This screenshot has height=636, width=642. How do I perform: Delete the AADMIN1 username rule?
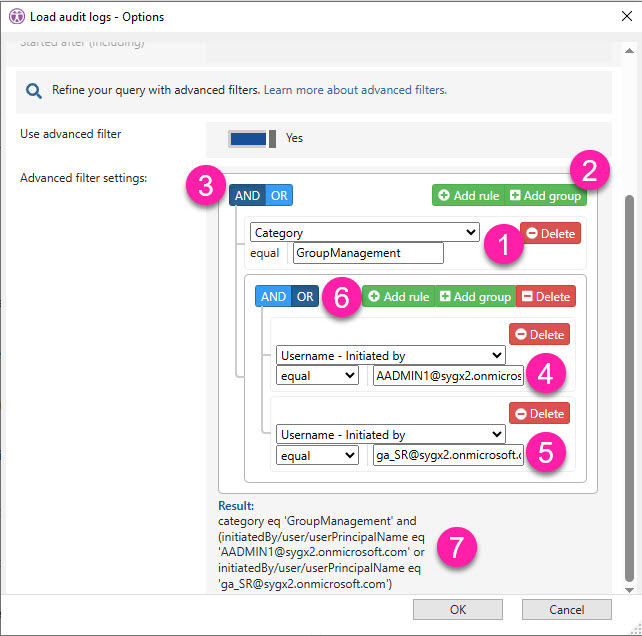click(539, 335)
